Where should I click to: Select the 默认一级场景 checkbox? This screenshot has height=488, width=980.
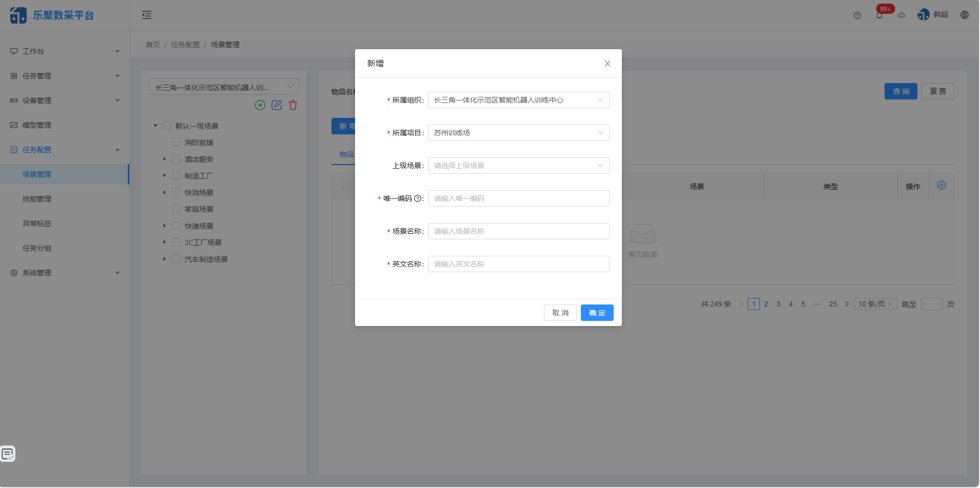(x=167, y=126)
